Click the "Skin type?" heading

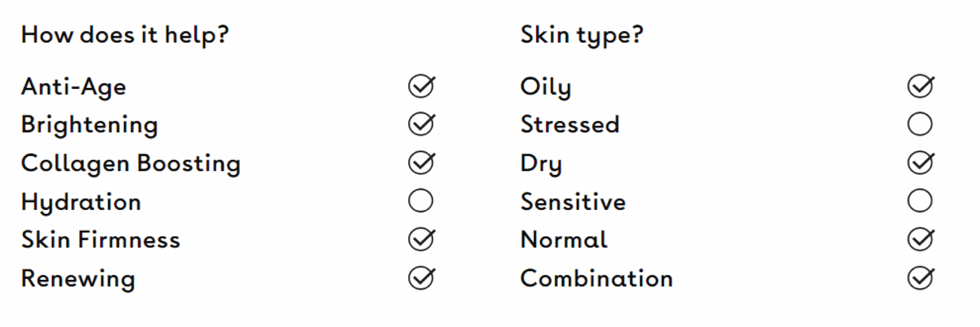581,35
